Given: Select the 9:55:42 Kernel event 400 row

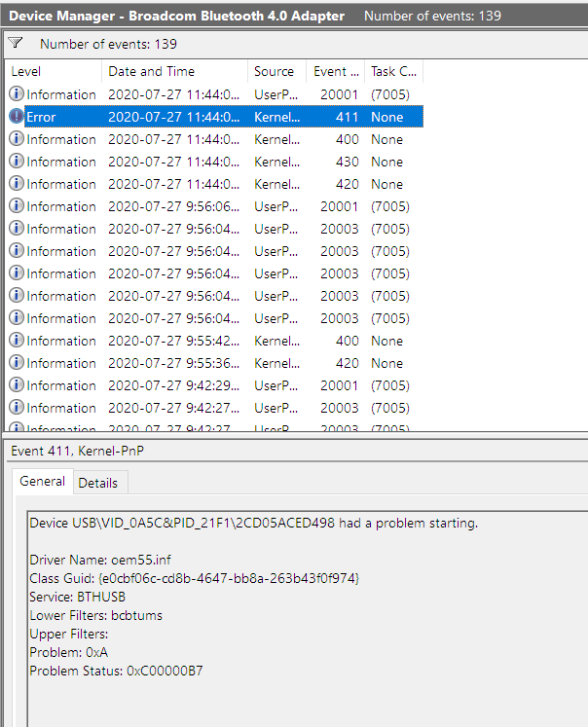Looking at the screenshot, I should click(x=215, y=341).
